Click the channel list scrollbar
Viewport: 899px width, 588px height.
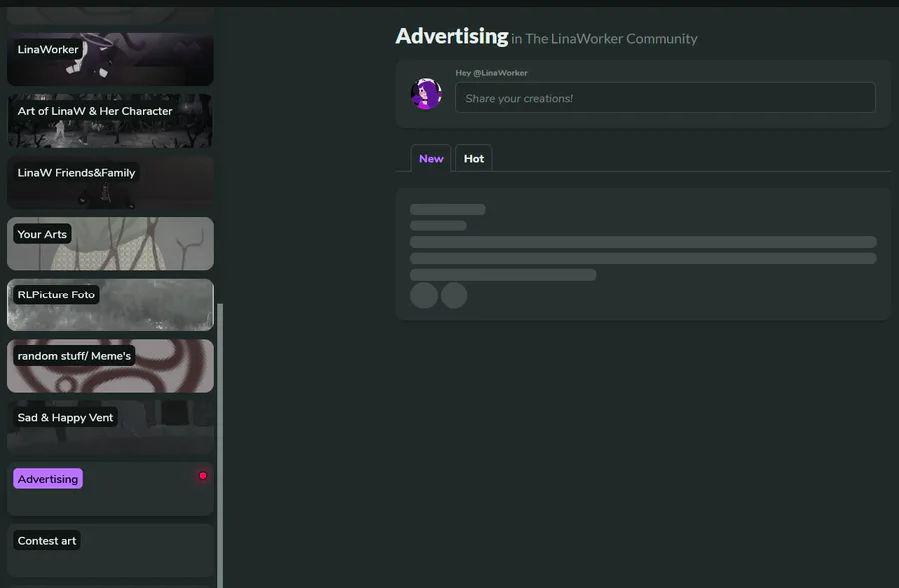pyautogui.click(x=220, y=445)
